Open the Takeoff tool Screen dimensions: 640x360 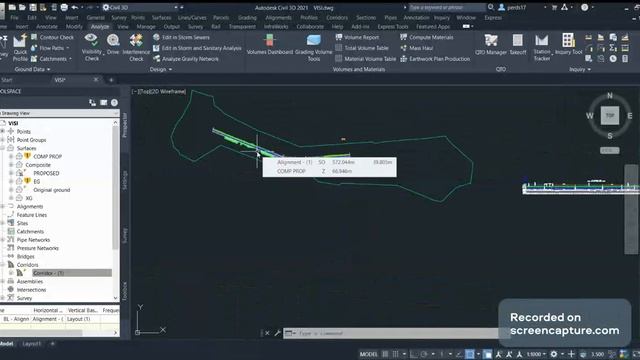point(518,44)
